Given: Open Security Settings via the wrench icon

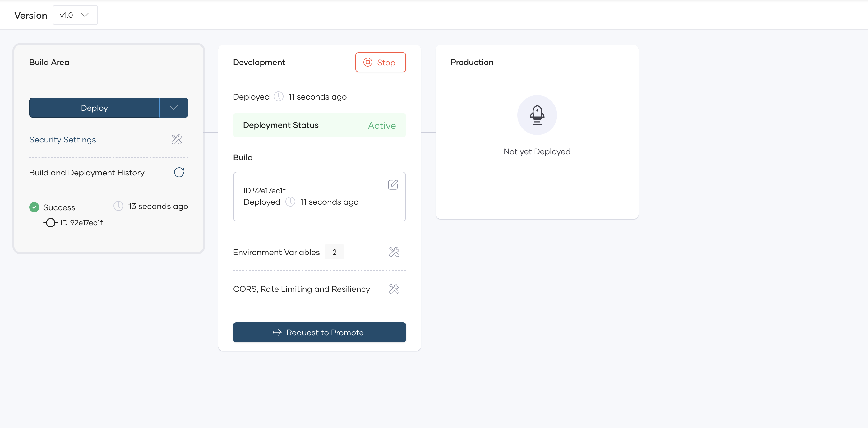Looking at the screenshot, I should coord(177,139).
